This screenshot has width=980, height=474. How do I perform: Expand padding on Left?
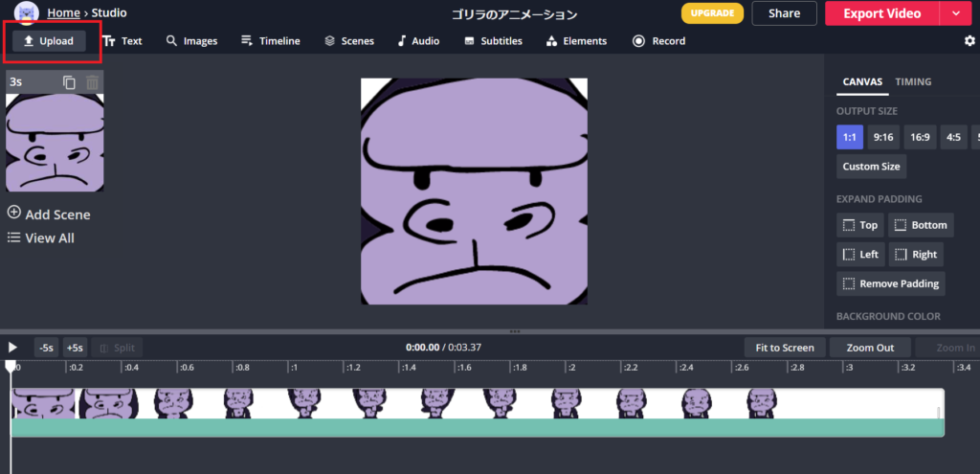point(860,255)
